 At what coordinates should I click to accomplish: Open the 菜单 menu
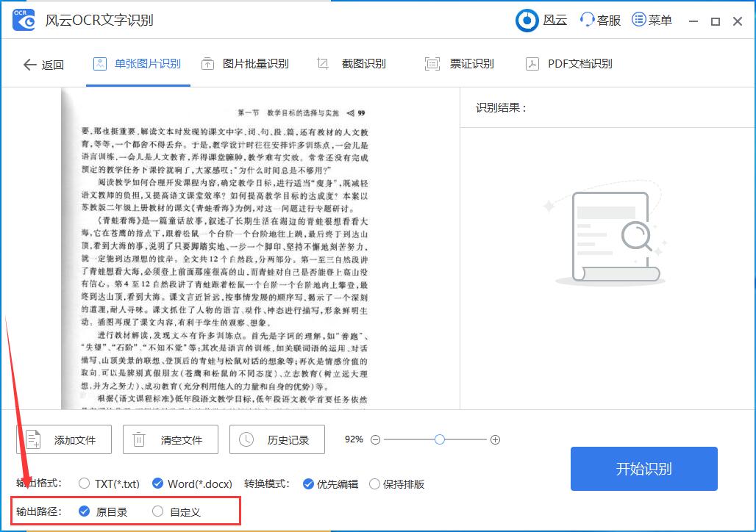pyautogui.click(x=652, y=21)
